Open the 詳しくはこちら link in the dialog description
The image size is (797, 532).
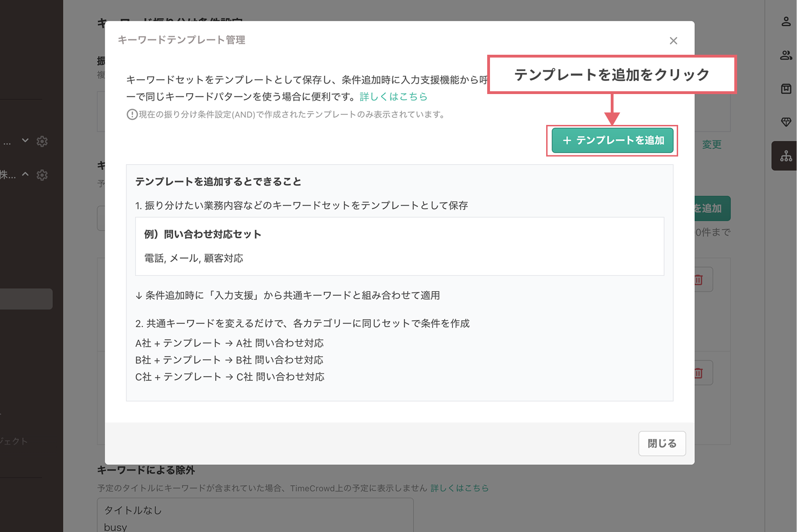(x=394, y=96)
